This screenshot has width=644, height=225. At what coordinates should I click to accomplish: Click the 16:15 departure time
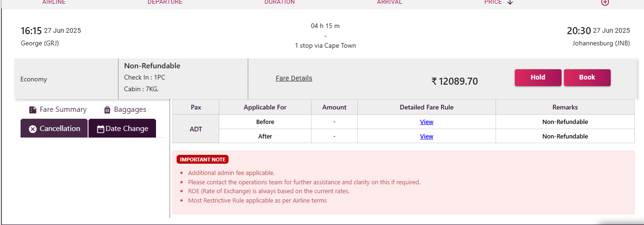tap(31, 31)
